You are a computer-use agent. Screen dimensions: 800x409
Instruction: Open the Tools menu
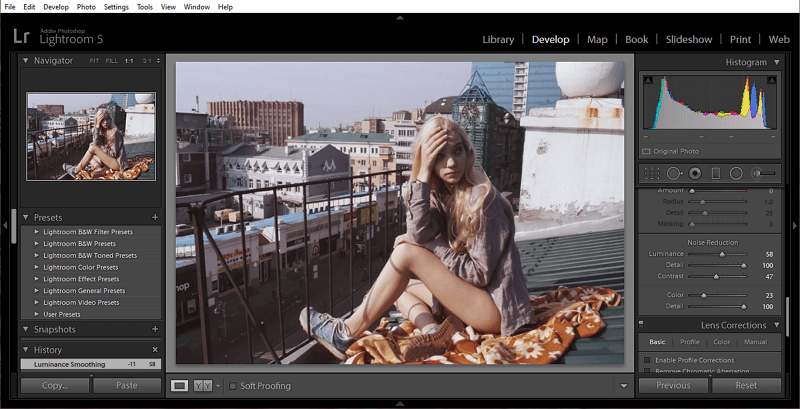click(x=145, y=7)
